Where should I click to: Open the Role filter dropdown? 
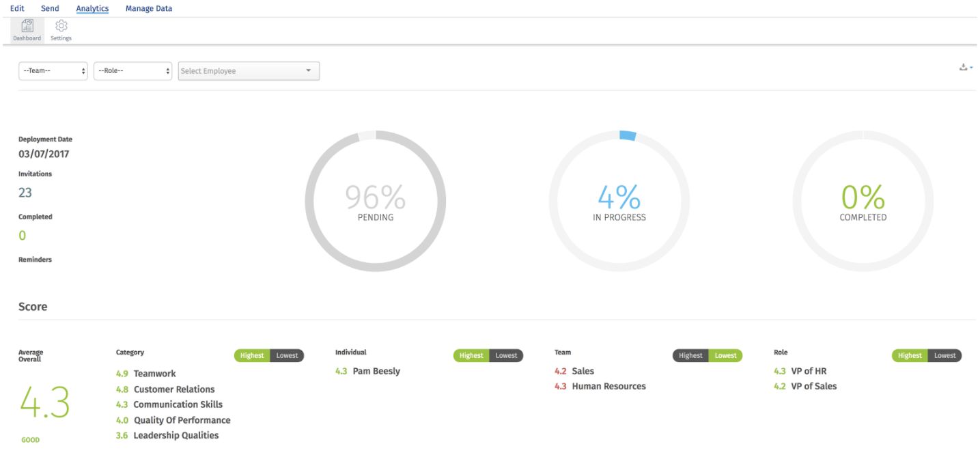(132, 71)
